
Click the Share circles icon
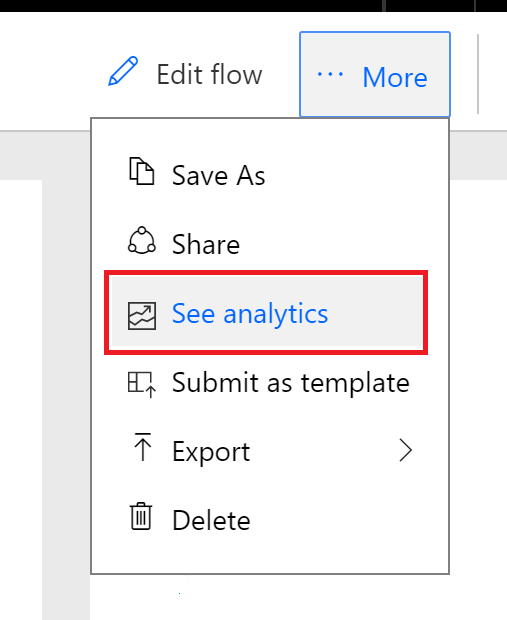(142, 240)
